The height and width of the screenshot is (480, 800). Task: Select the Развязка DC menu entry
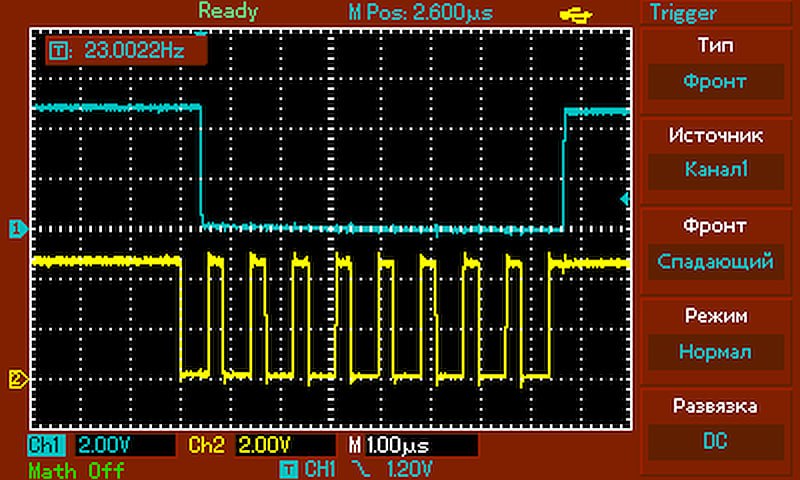[715, 441]
